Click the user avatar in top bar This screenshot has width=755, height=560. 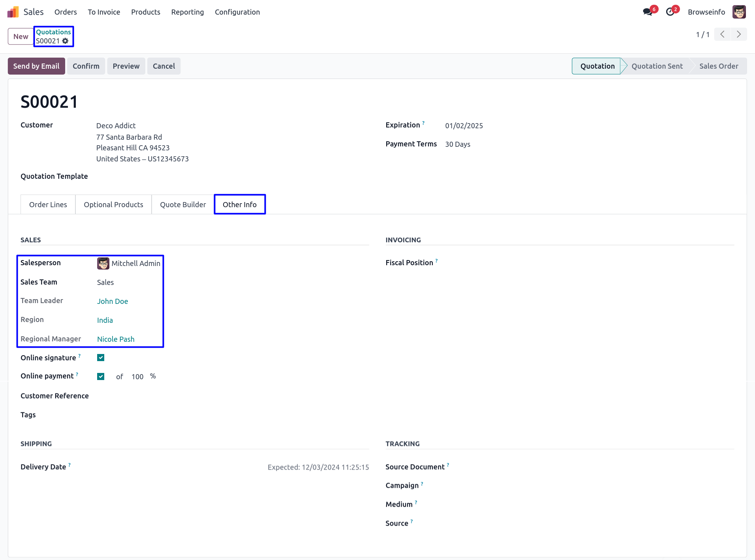(x=739, y=12)
